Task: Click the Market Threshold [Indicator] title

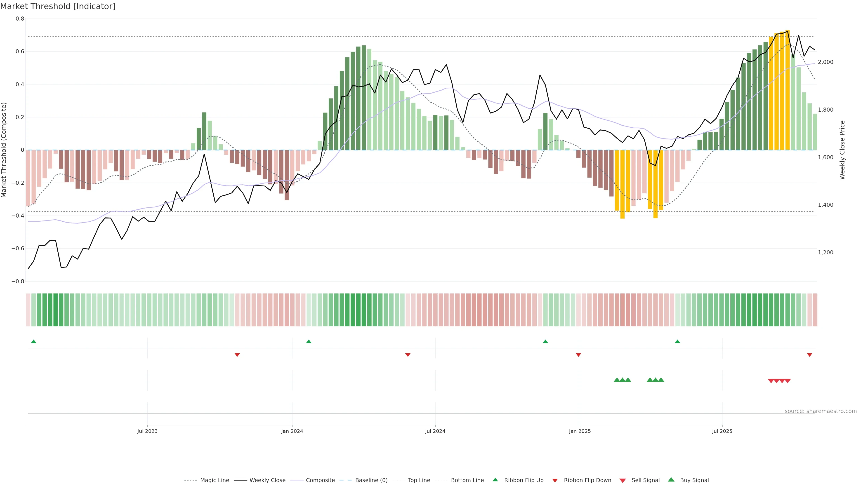Action: [x=58, y=6]
